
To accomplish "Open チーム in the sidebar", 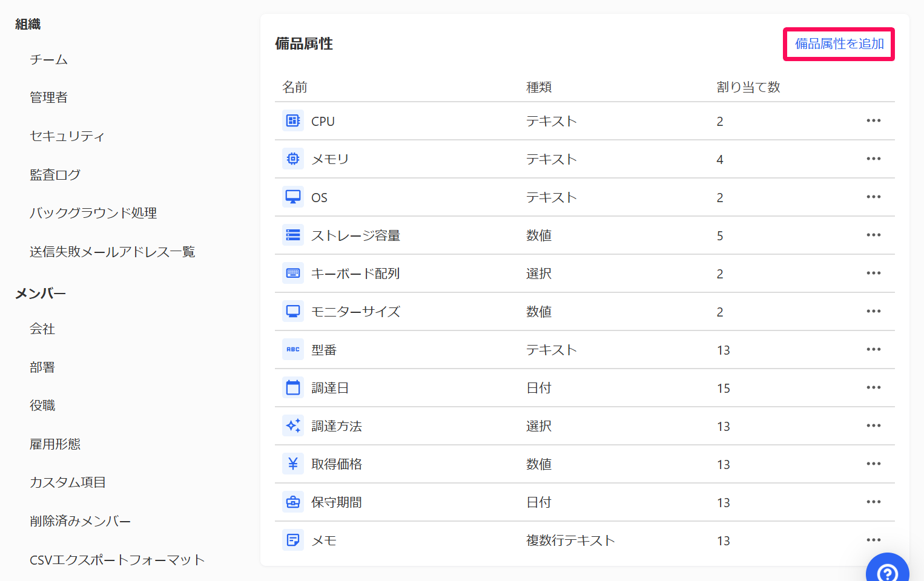I will [49, 59].
